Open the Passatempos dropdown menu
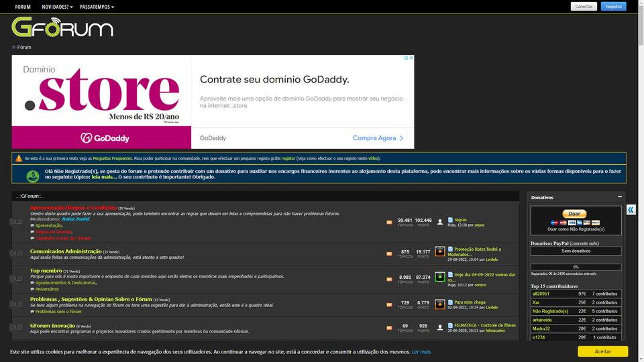 pos(97,7)
